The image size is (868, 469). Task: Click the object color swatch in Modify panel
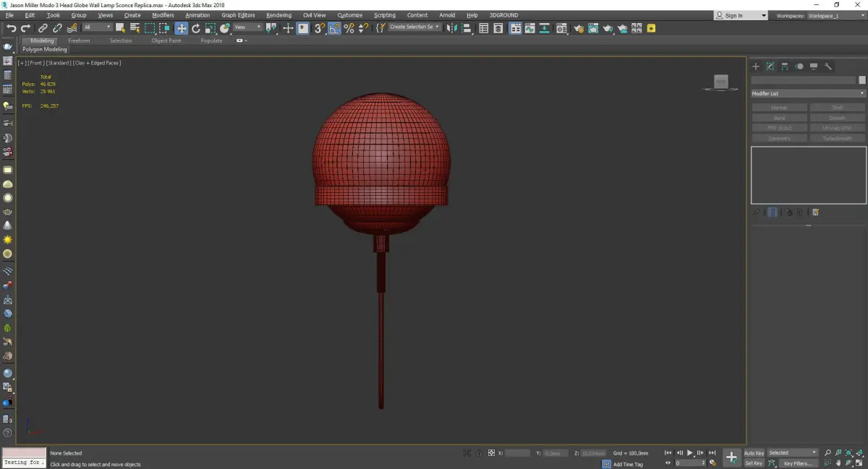coord(861,80)
